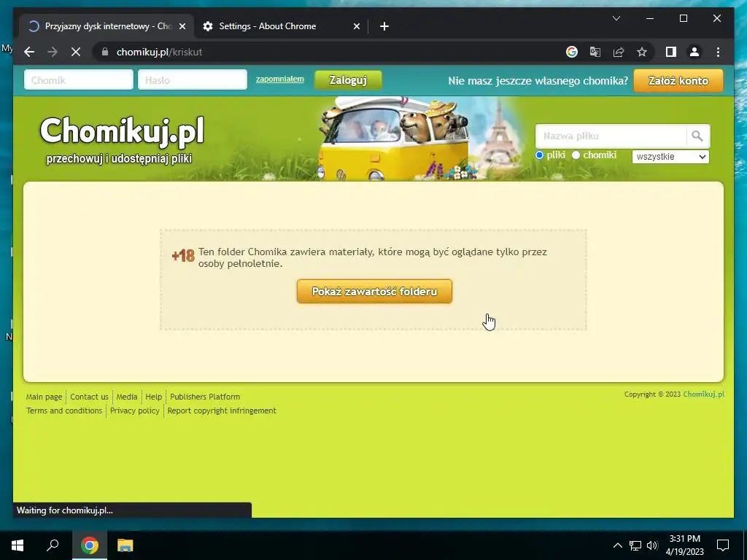747x560 pixels.
Task: Open the Windows Start menu
Action: 18,545
